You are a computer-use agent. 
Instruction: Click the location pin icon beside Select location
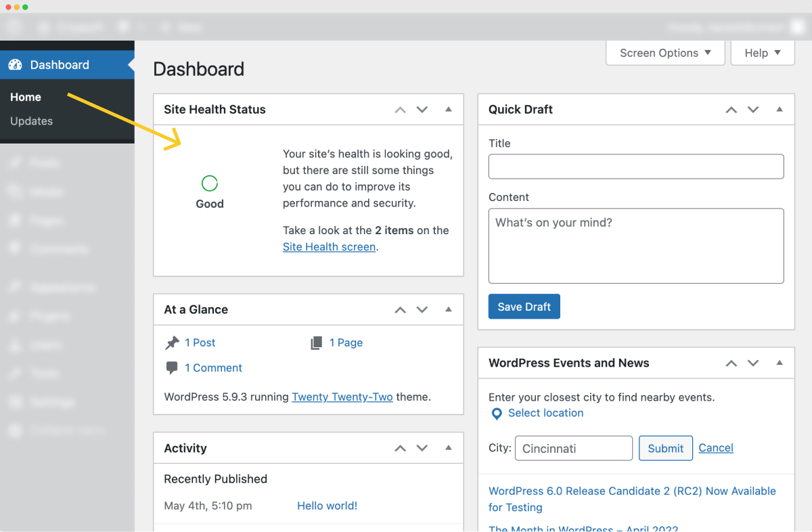click(497, 414)
